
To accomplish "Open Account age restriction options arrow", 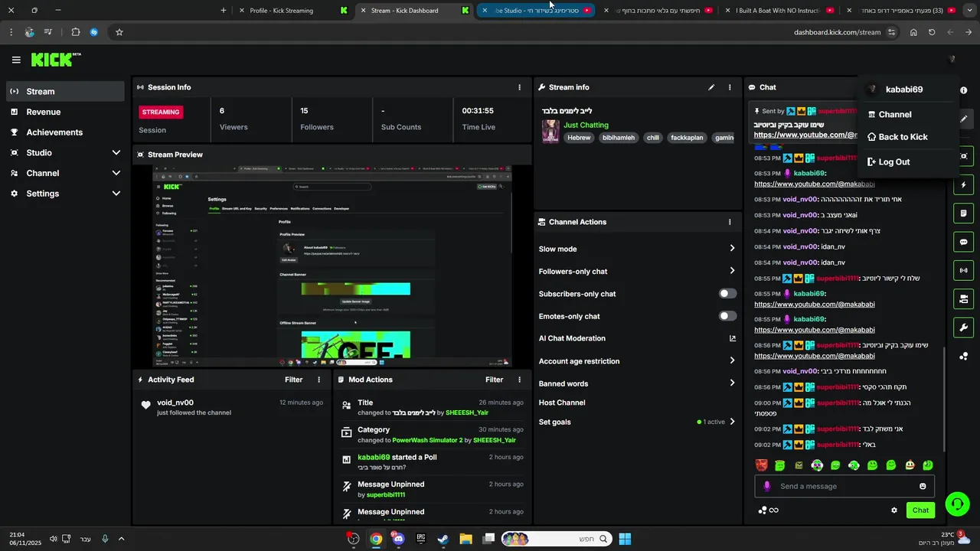I will [x=732, y=361].
